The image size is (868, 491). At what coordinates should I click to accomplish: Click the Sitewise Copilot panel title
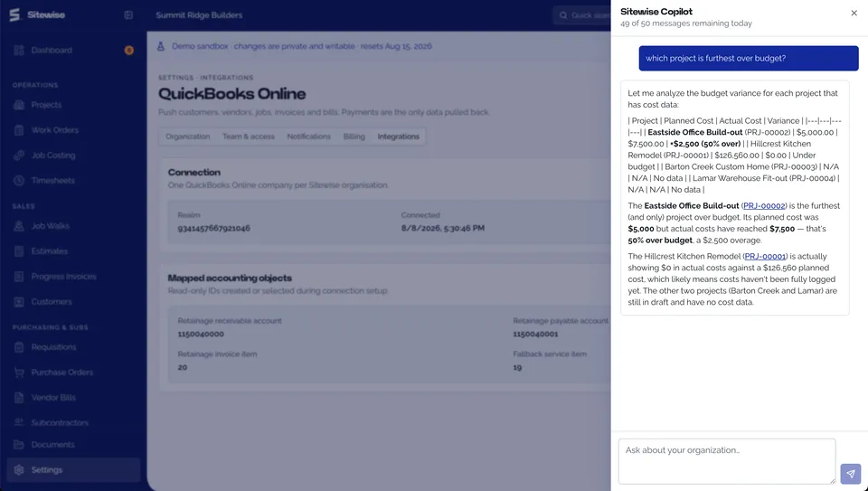[656, 12]
